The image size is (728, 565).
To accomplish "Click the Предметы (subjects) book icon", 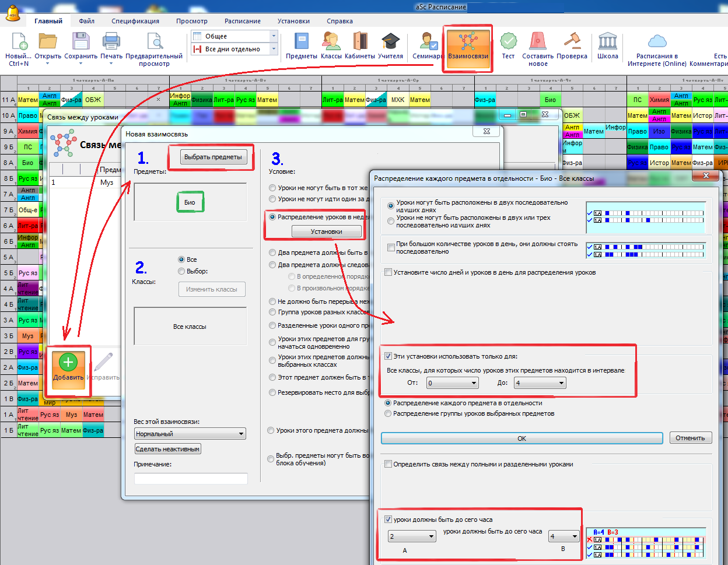I will tap(301, 42).
